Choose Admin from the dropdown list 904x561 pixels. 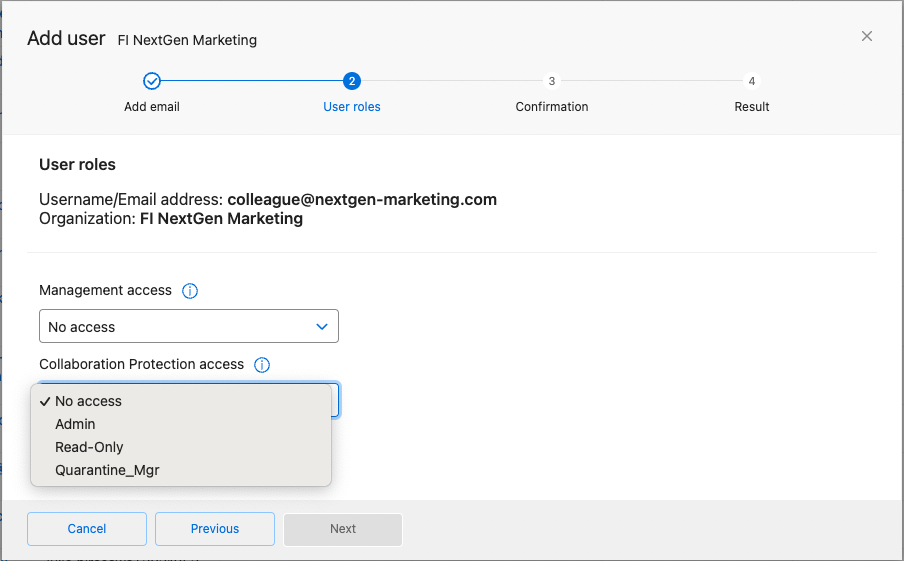181,424
